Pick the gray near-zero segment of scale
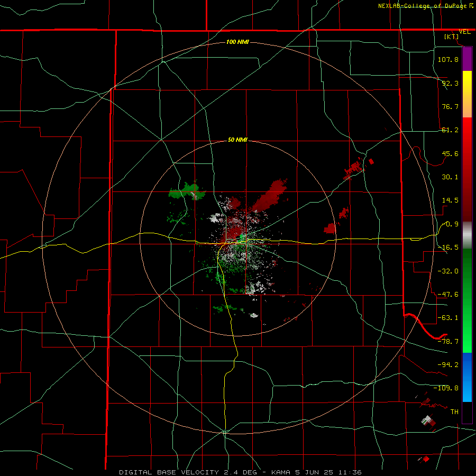The width and height of the screenshot is (476, 476). coord(467,235)
